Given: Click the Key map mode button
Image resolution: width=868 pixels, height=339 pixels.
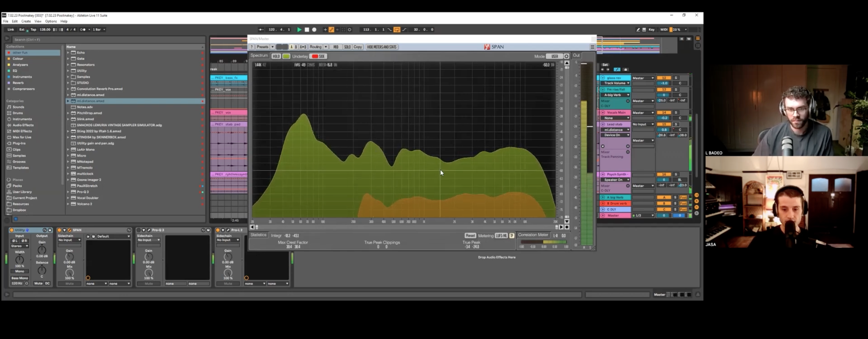Looking at the screenshot, I should tap(652, 30).
